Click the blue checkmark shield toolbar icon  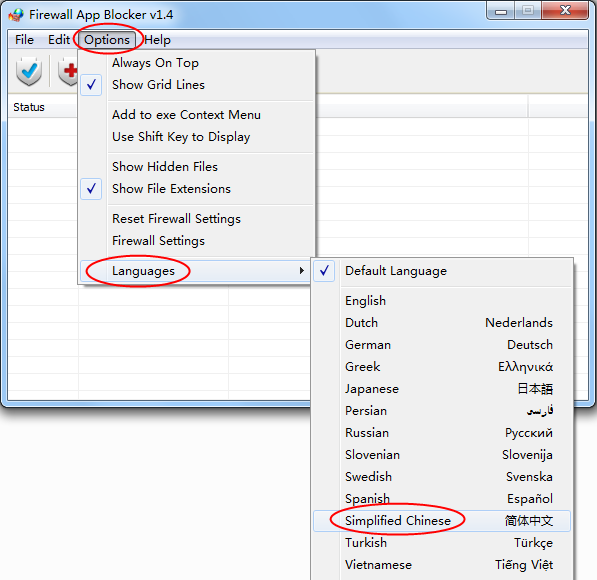(29, 71)
